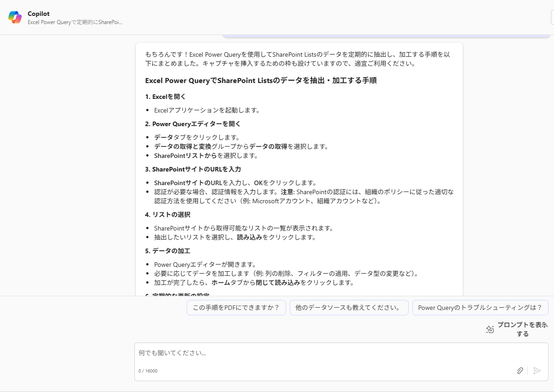Click bullet mentioning "閉じて読み込み"

tap(254, 283)
